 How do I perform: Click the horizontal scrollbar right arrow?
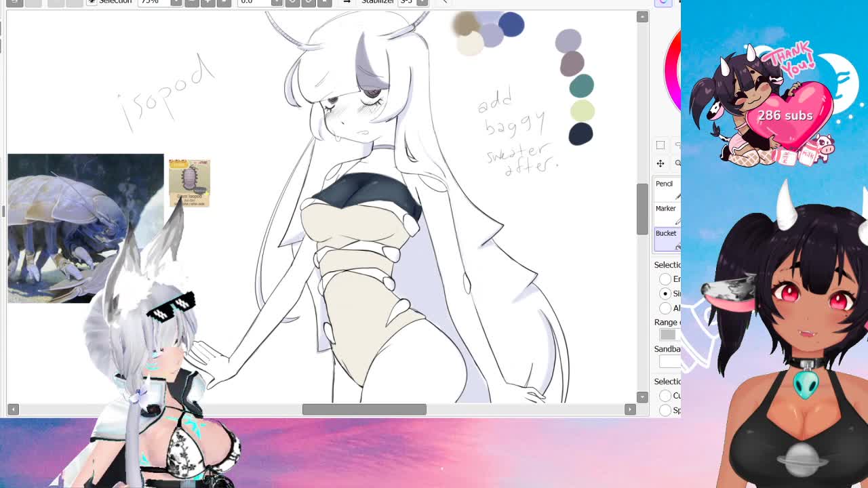tap(630, 409)
